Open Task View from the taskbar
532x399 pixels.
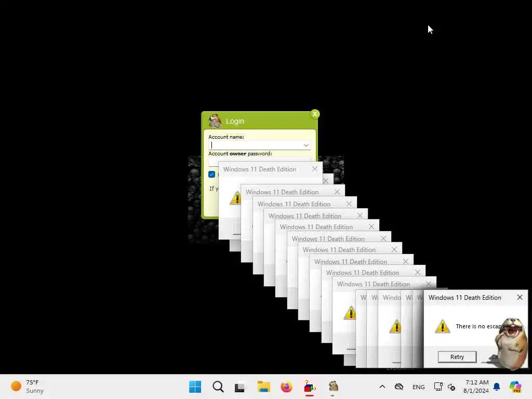point(240,387)
